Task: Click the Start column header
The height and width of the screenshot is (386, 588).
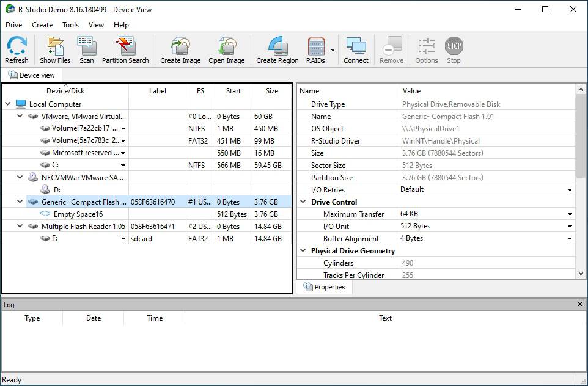Action: point(233,90)
